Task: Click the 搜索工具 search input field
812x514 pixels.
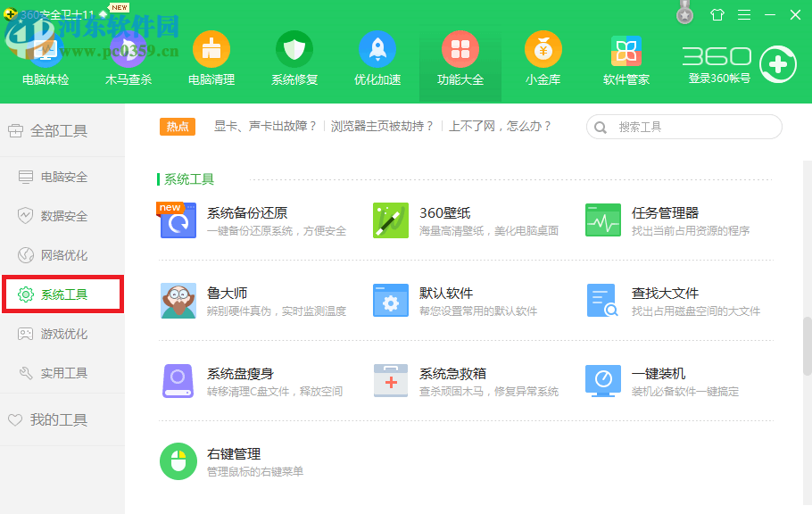Action: [x=684, y=127]
